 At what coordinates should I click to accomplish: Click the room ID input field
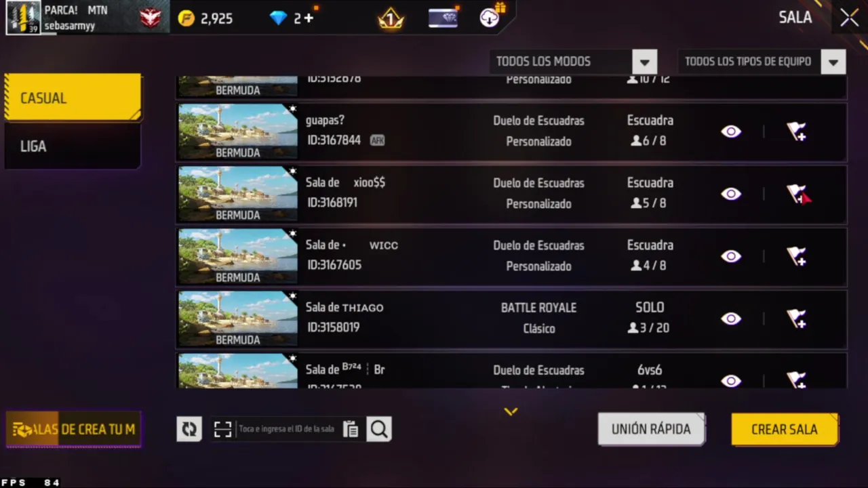(x=287, y=429)
